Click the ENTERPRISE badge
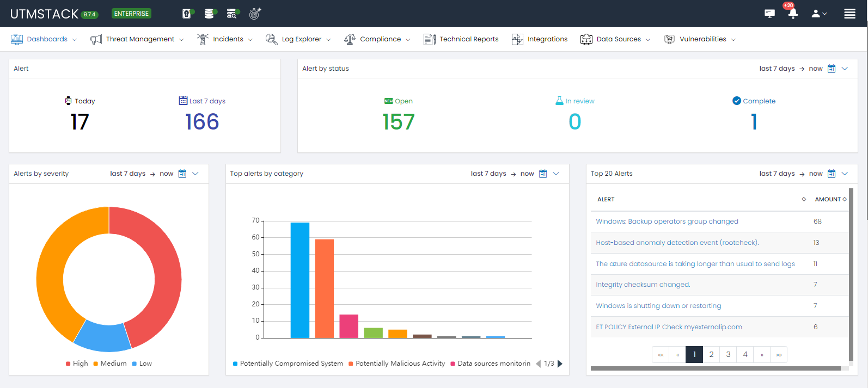This screenshot has height=388, width=868. pos(131,14)
